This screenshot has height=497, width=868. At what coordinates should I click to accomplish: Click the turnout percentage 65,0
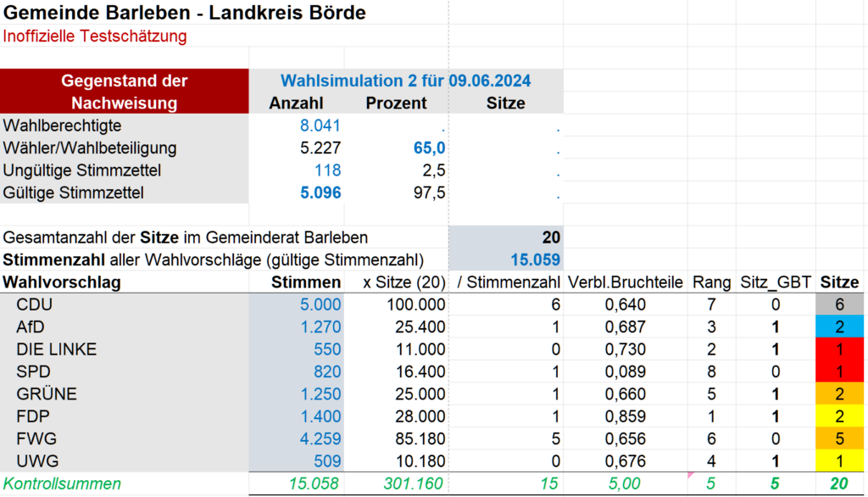point(429,148)
